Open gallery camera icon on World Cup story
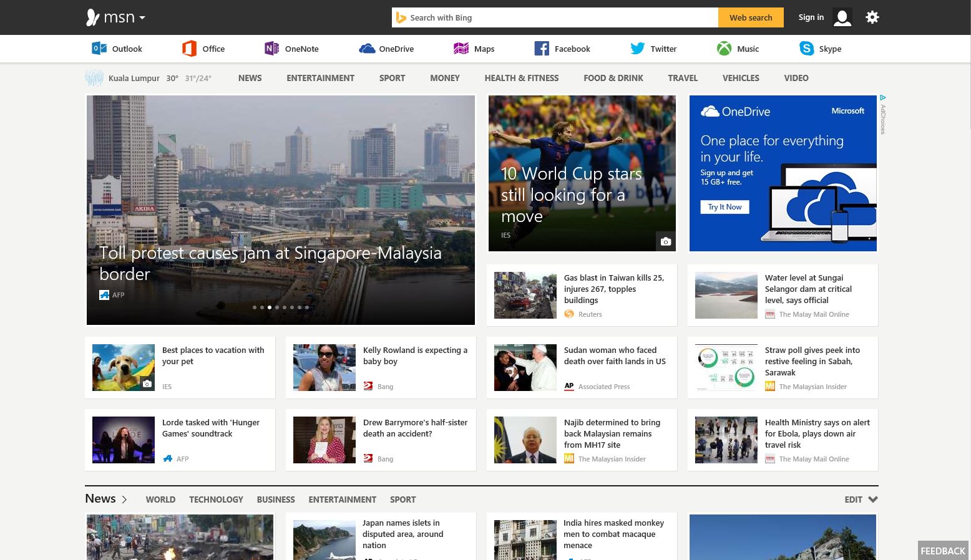Screen dimensions: 971x560 pos(666,241)
